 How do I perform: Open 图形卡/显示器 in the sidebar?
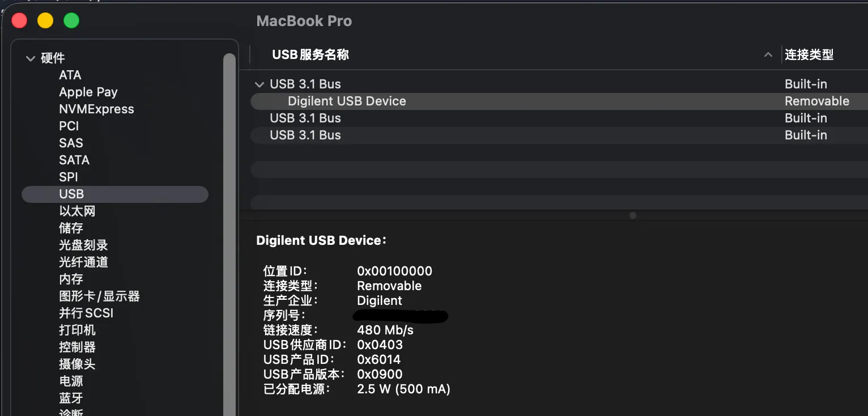[x=99, y=296]
